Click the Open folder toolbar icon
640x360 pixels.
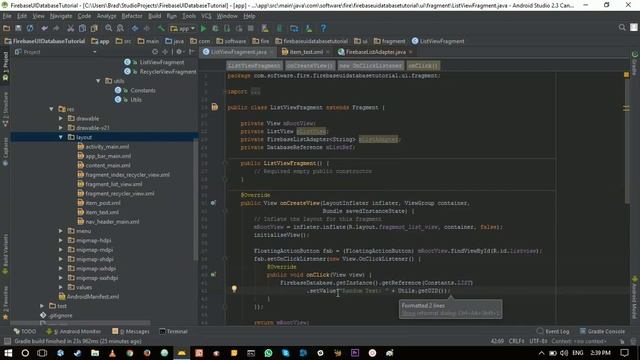pos(7,28)
